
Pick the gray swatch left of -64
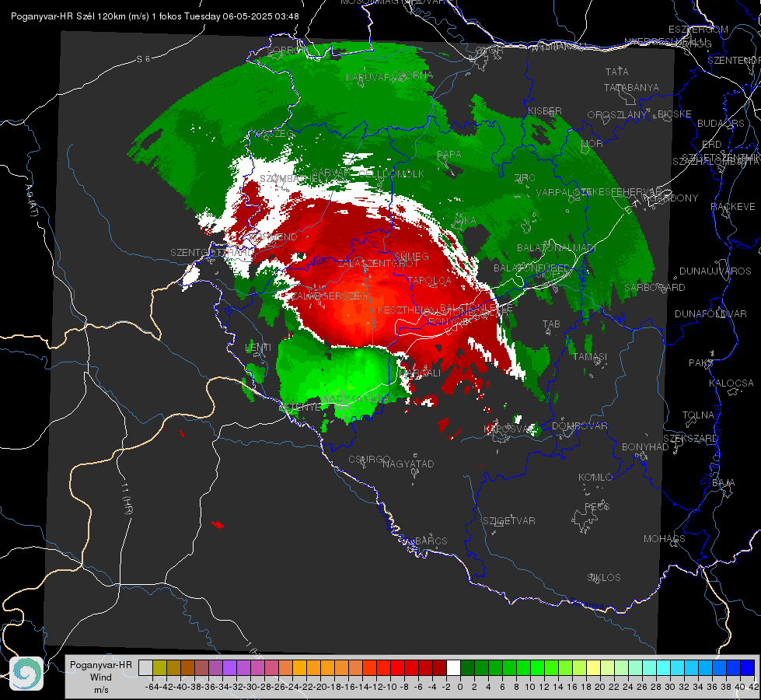pyautogui.click(x=145, y=667)
